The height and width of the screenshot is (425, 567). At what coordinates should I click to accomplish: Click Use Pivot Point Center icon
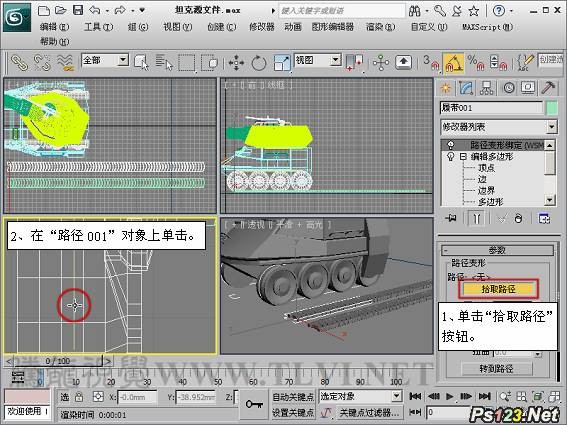(x=354, y=63)
